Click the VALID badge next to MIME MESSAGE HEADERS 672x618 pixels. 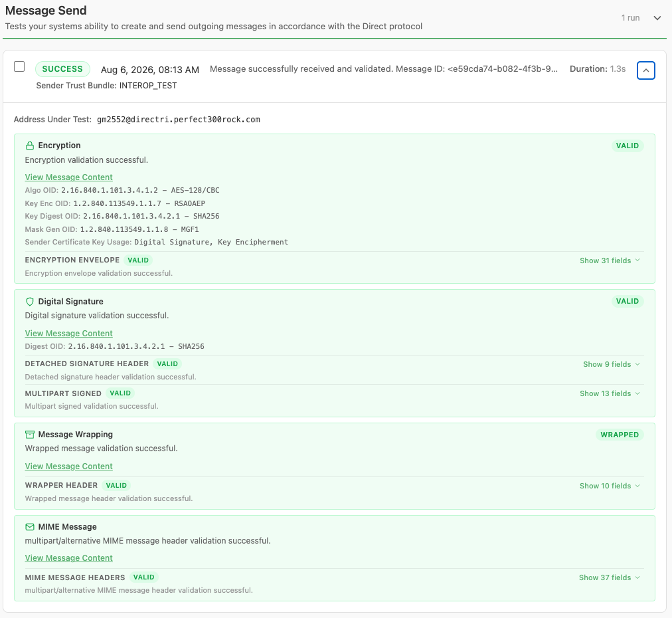[144, 577]
